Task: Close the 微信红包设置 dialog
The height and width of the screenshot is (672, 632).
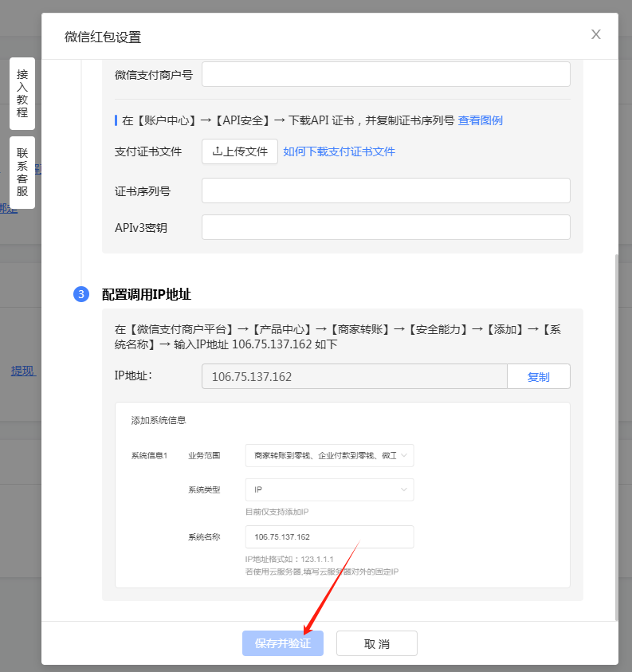Action: 595,35
